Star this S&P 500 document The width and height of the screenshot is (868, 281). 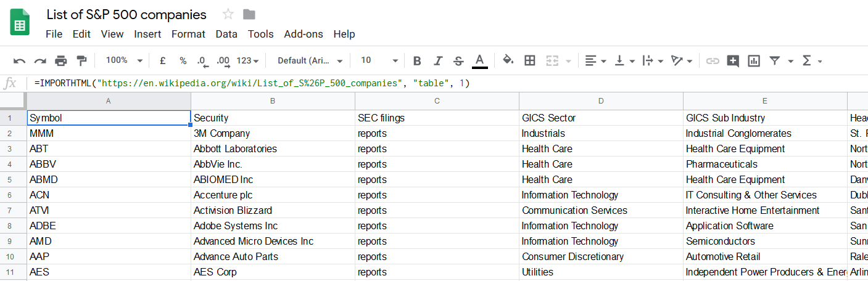coord(228,14)
